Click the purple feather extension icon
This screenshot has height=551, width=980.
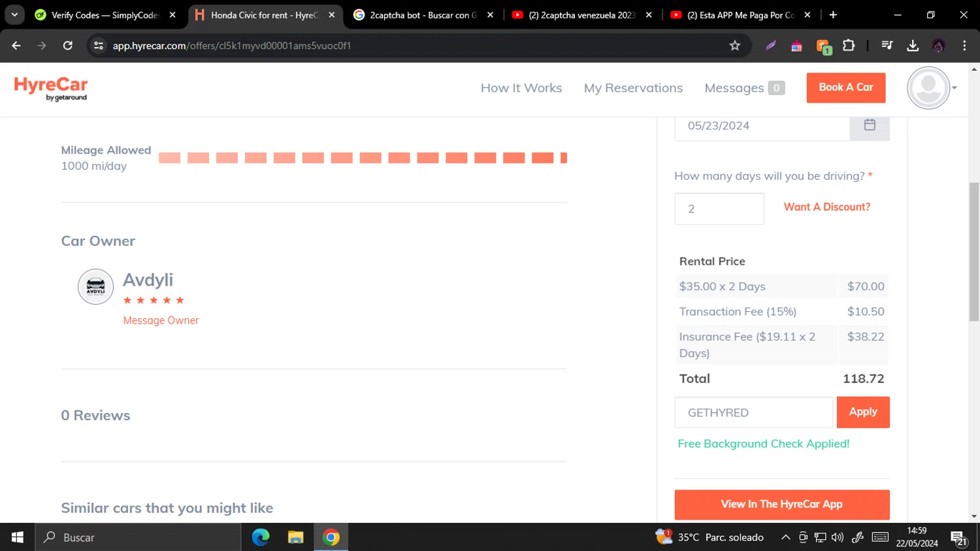(x=771, y=45)
